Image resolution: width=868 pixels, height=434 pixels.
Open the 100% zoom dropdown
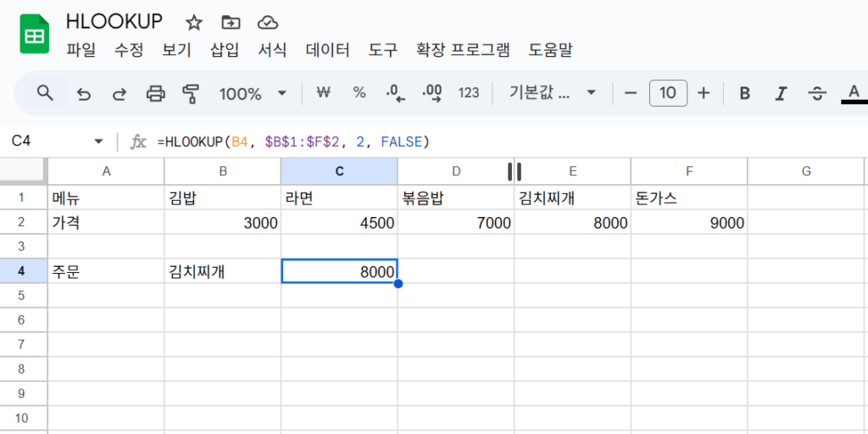[x=253, y=93]
